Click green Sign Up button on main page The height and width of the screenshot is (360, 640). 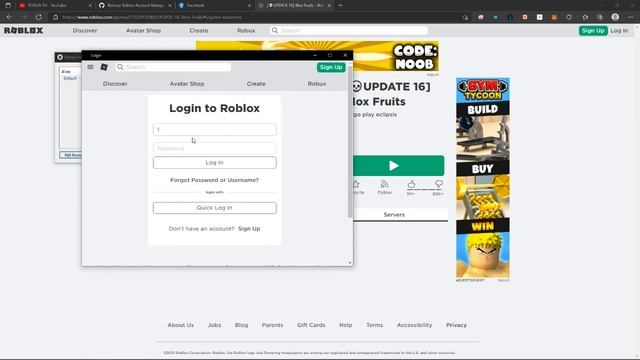point(593,31)
